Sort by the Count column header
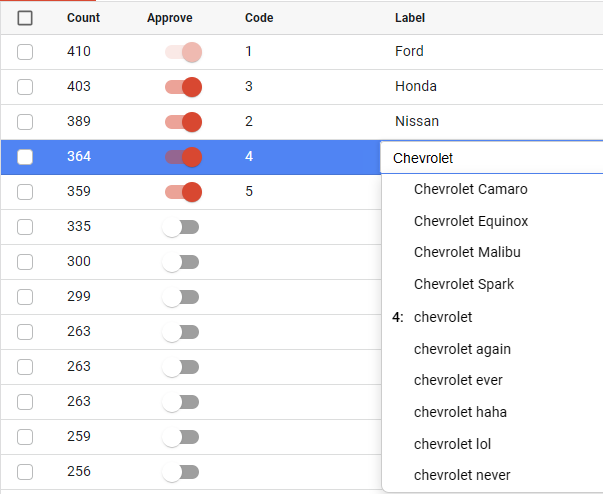 83,18
